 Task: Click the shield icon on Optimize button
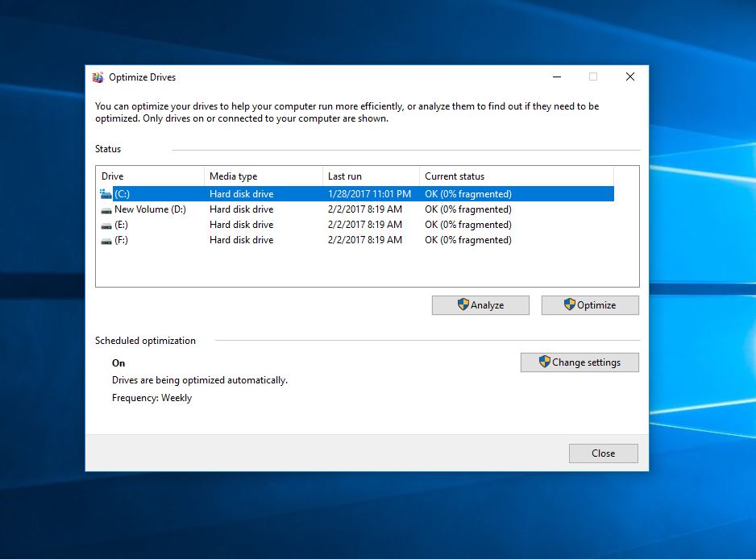pos(570,304)
